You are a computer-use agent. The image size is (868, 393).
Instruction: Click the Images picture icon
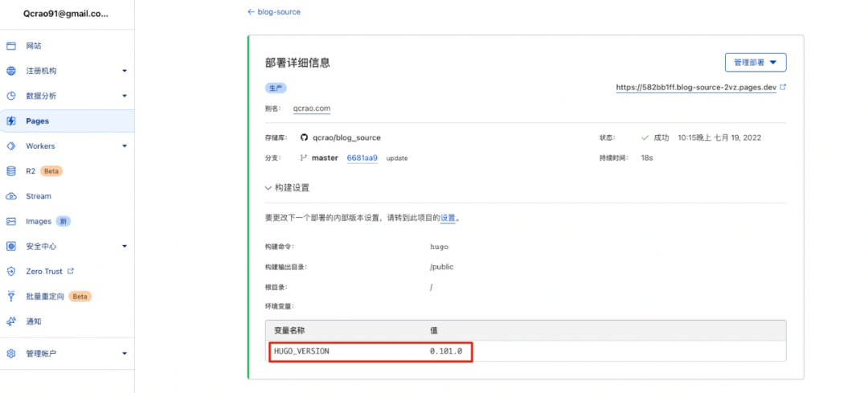coord(11,221)
